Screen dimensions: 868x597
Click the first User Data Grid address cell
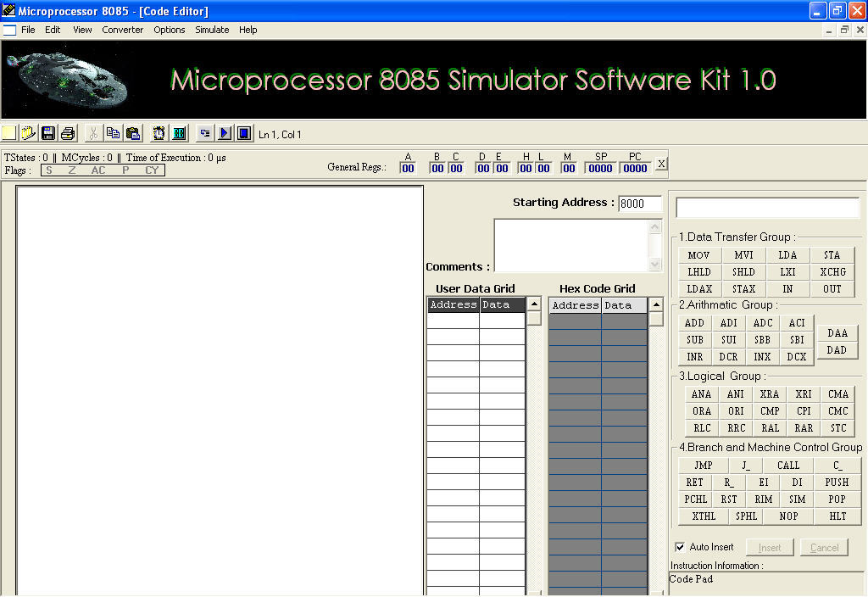coord(453,321)
